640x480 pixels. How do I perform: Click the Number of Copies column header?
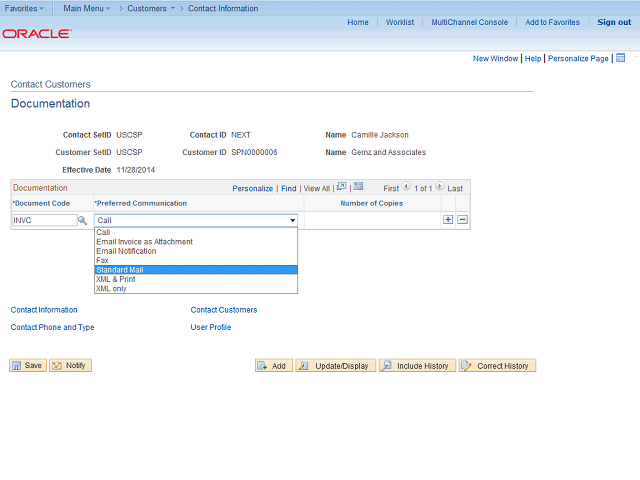tap(371, 203)
